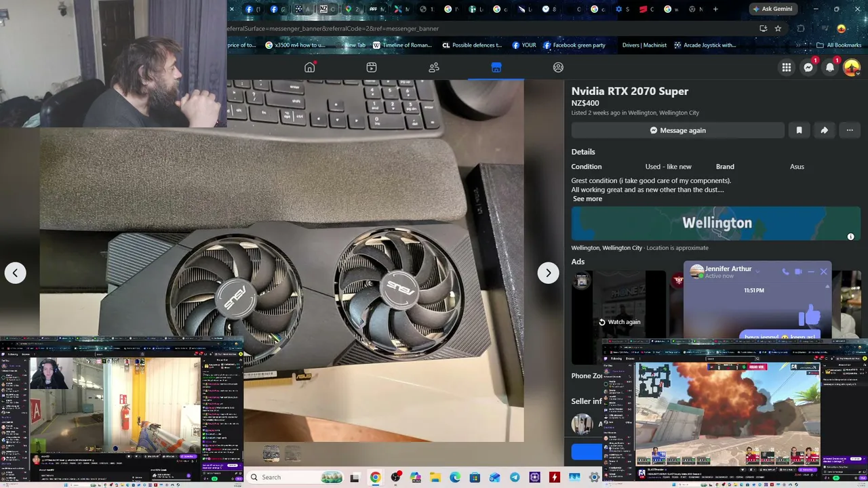The width and height of the screenshot is (868, 488).
Task: Open Task View on the taskbar
Action: [x=355, y=477]
